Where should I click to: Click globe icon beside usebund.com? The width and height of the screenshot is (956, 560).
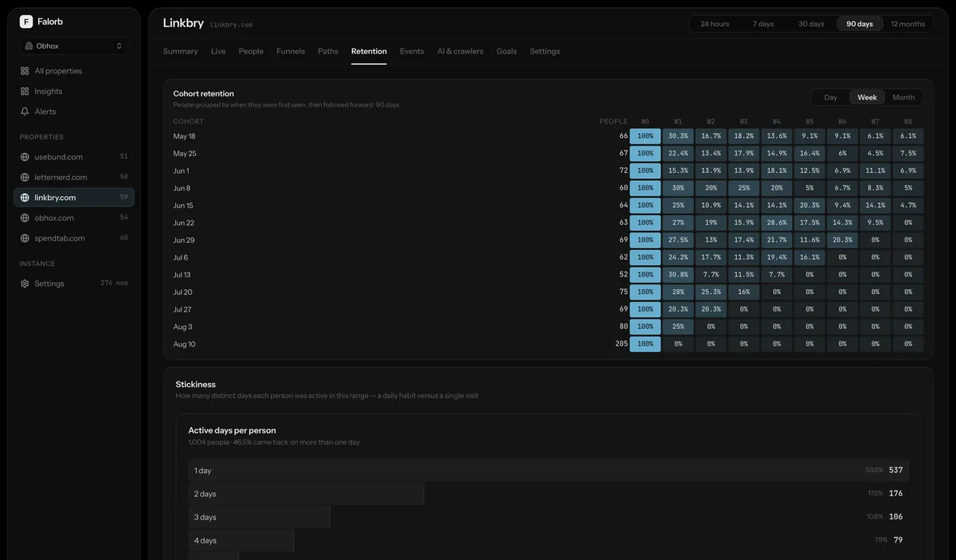click(25, 157)
